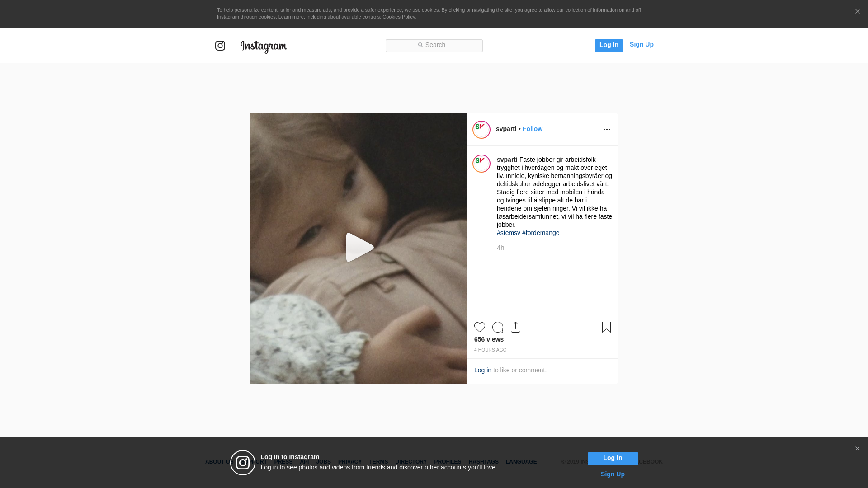
Task: Click the share post icon
Action: (x=515, y=327)
